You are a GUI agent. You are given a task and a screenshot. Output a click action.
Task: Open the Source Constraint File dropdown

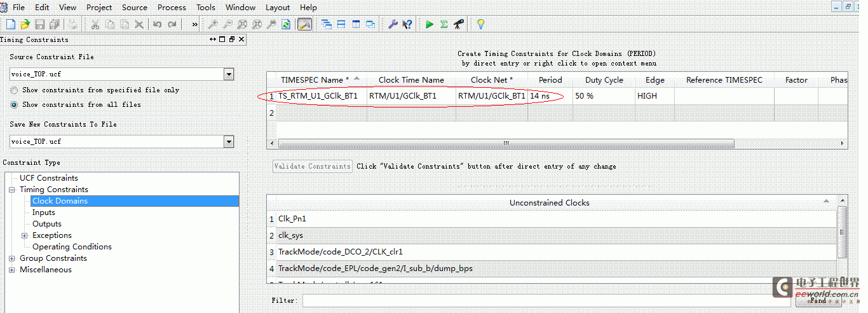tap(229, 74)
